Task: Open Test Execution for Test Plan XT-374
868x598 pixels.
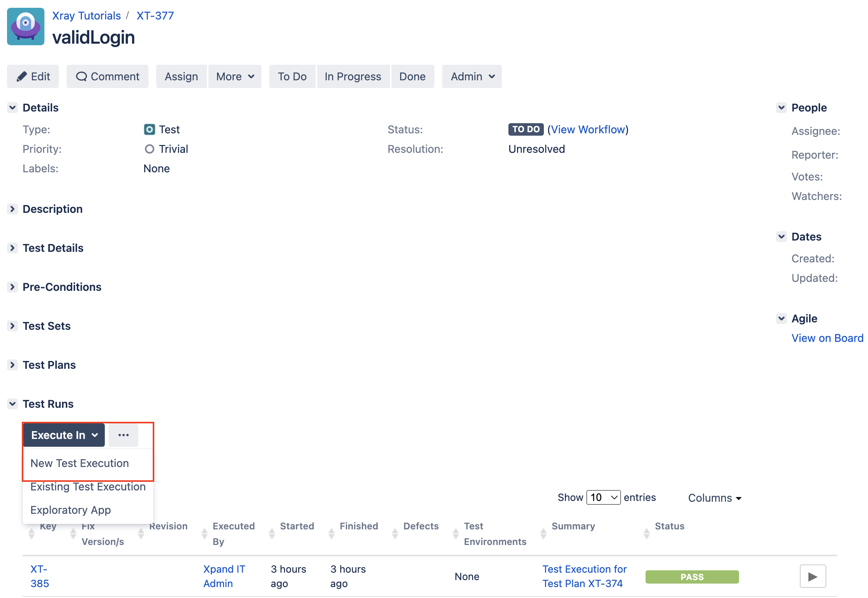Action: [x=584, y=576]
